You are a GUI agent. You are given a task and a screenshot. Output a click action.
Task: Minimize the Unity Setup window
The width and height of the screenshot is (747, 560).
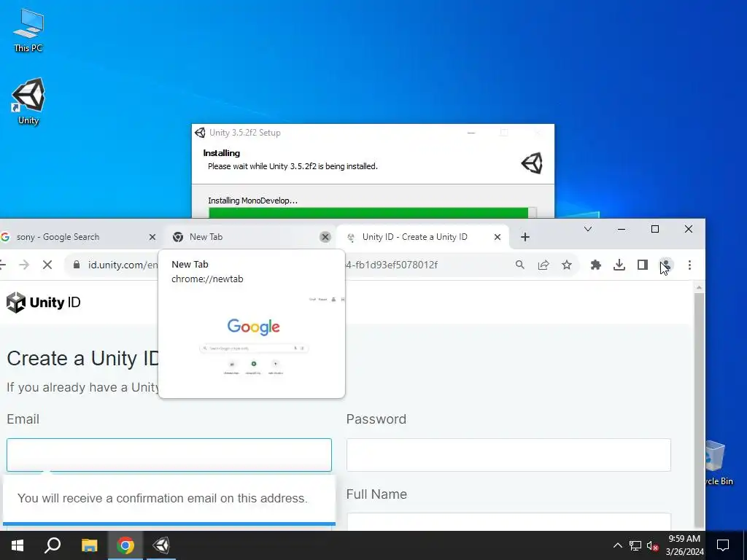click(471, 133)
